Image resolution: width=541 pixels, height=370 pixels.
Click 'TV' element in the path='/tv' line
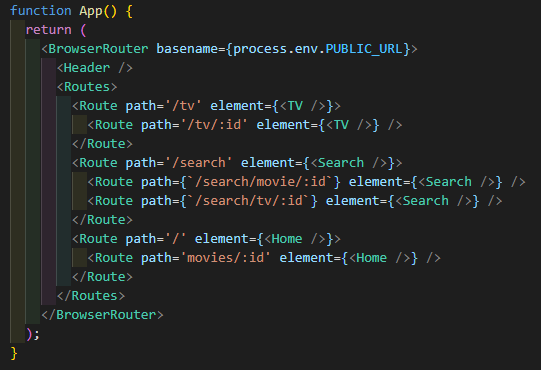295,106
